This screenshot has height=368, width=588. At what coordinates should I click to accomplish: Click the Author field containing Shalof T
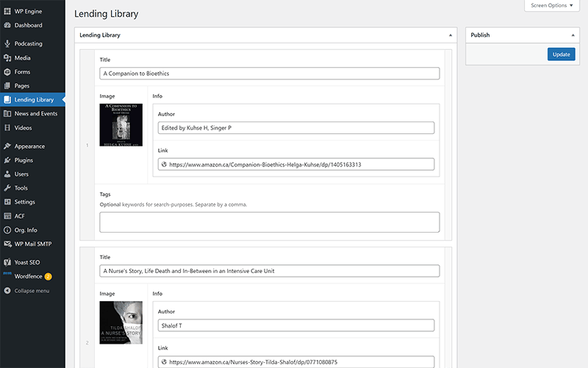coord(295,325)
